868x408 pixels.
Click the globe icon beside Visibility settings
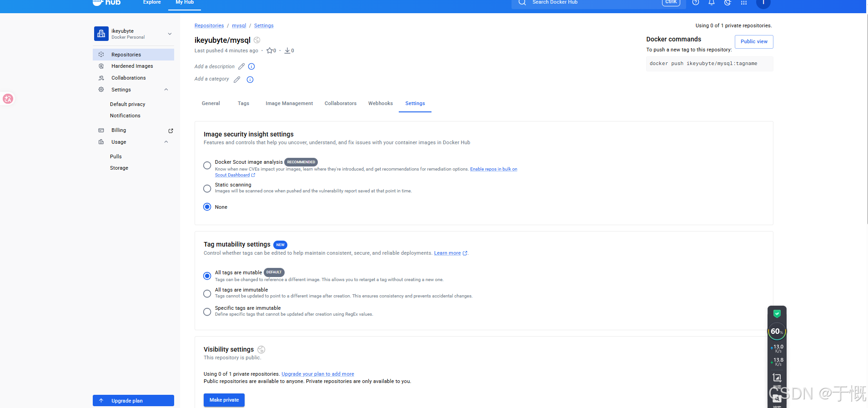tap(261, 349)
